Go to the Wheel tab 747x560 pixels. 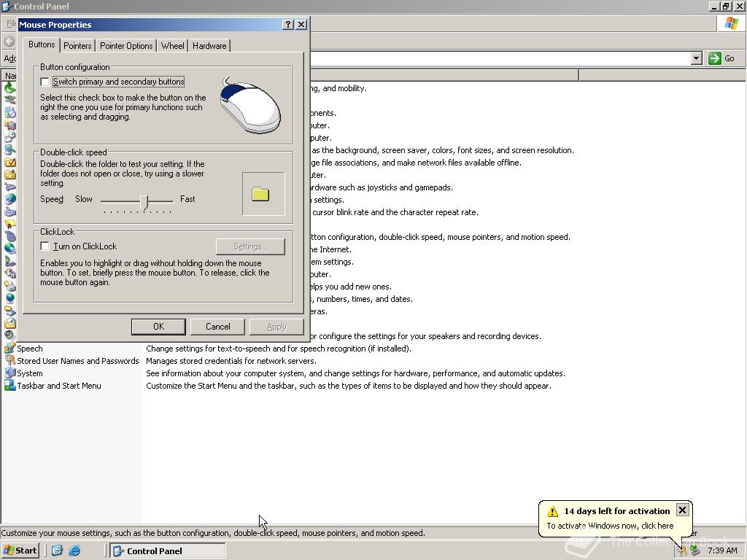(172, 46)
